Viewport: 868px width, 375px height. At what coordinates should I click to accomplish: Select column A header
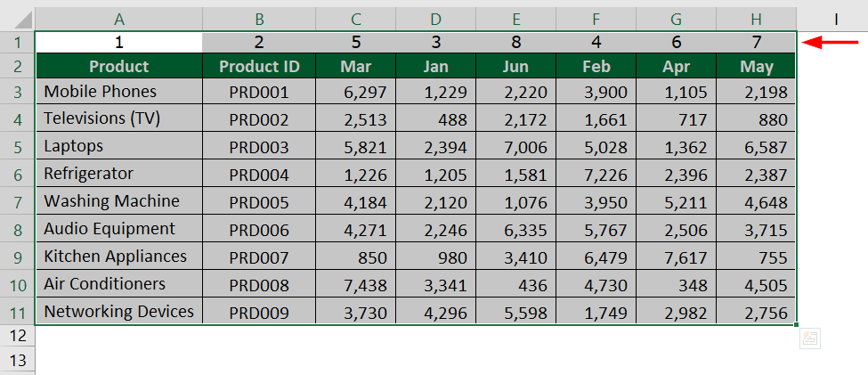pyautogui.click(x=119, y=19)
